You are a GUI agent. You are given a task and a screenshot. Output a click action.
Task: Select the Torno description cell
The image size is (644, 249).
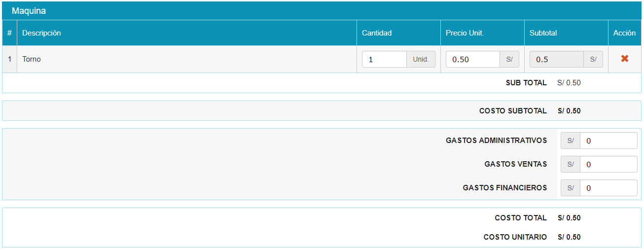[x=32, y=59]
